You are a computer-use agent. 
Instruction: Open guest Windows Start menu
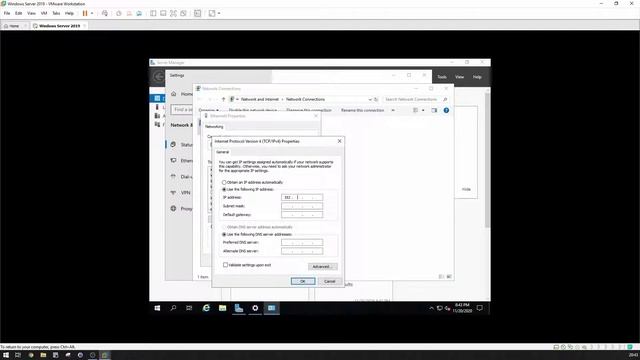[157, 308]
